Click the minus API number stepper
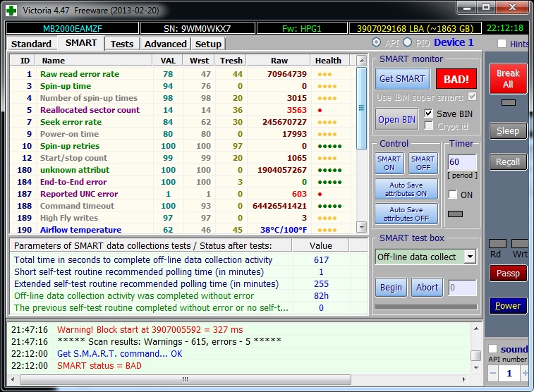534x392 pixels. click(x=493, y=372)
